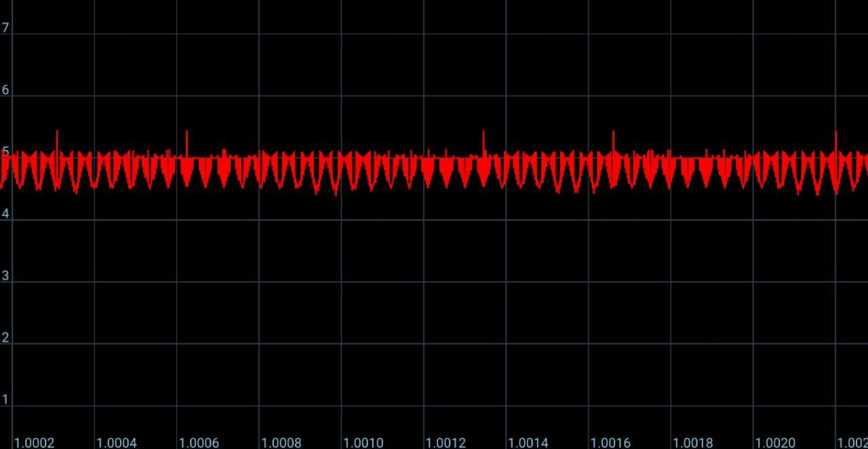Select the x-axis tick label 1.0010
Viewport: 868px width, 449px height.
363,443
